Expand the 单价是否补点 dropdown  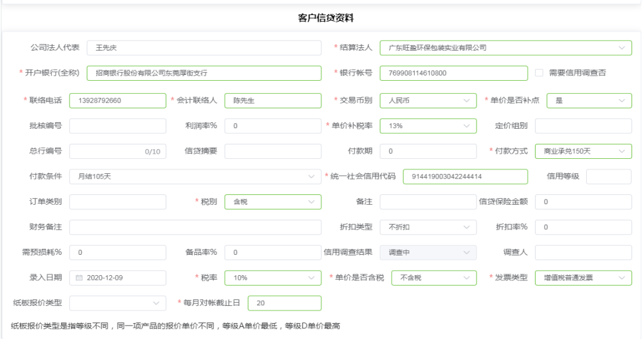click(x=589, y=100)
